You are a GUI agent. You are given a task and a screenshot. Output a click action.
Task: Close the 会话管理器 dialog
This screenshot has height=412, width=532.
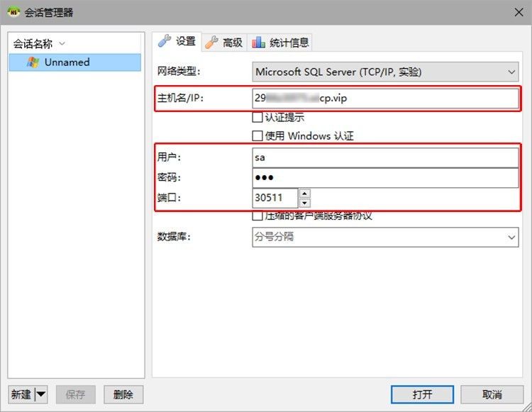tap(519, 13)
